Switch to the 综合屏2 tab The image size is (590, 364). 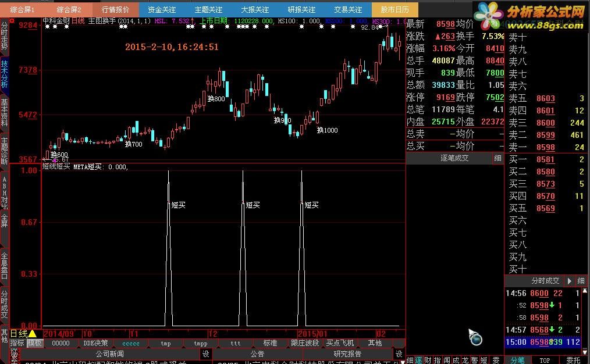(69, 9)
